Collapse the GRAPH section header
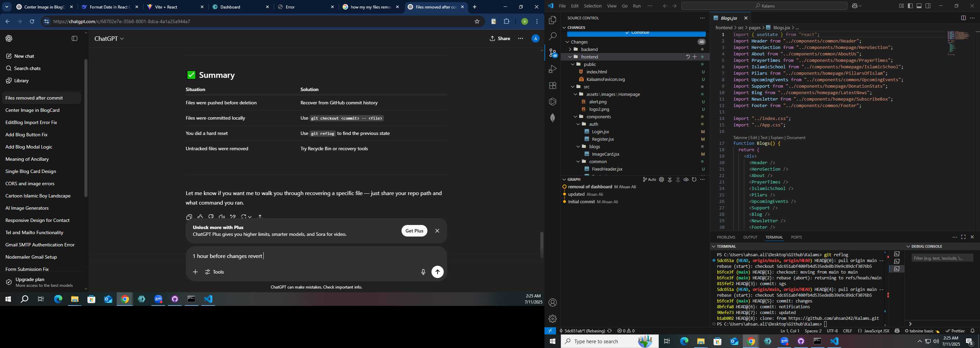This screenshot has height=348, width=980. [574, 179]
